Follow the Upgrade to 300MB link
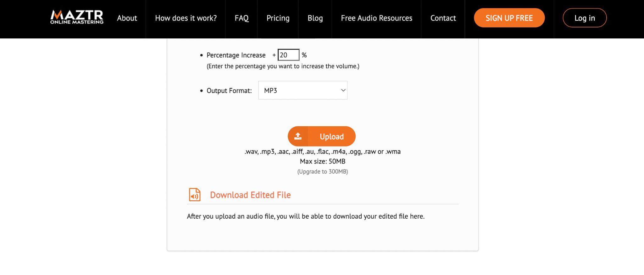 pyautogui.click(x=323, y=172)
